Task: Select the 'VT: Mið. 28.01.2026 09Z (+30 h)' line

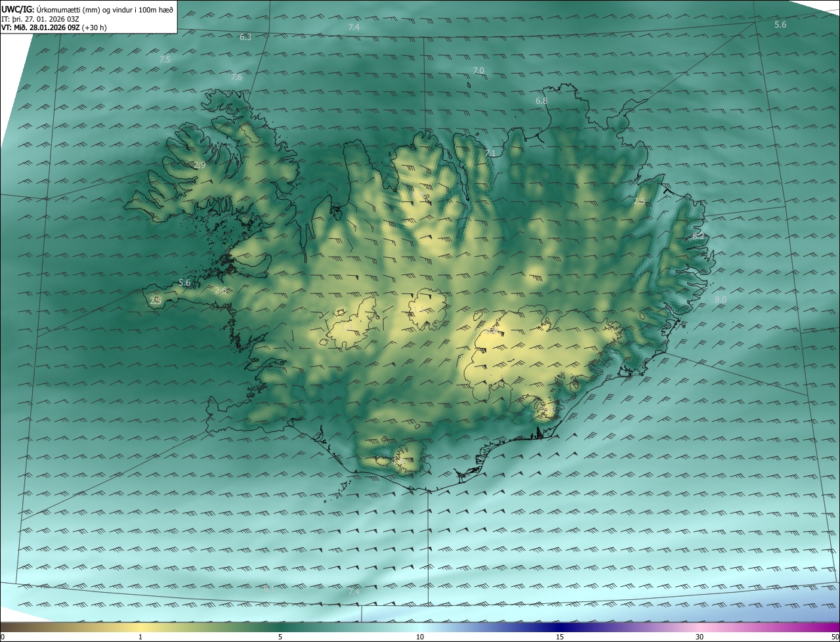Action: 52,28
